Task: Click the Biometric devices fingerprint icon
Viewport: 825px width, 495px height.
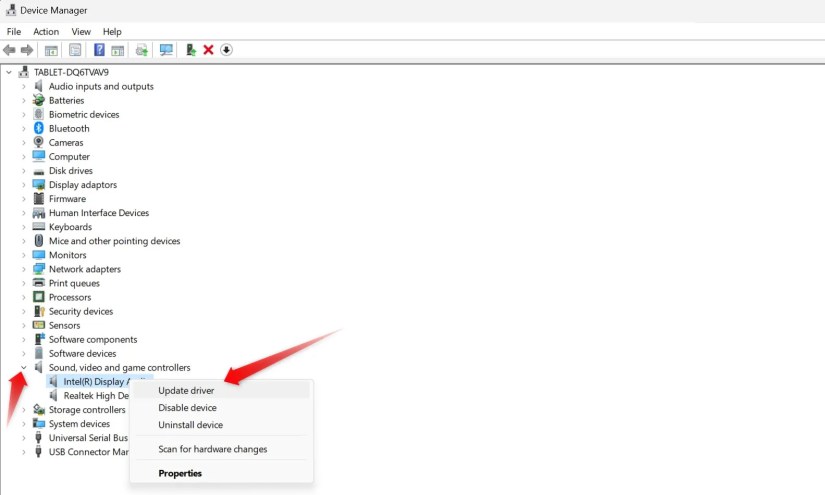Action: [x=38, y=114]
